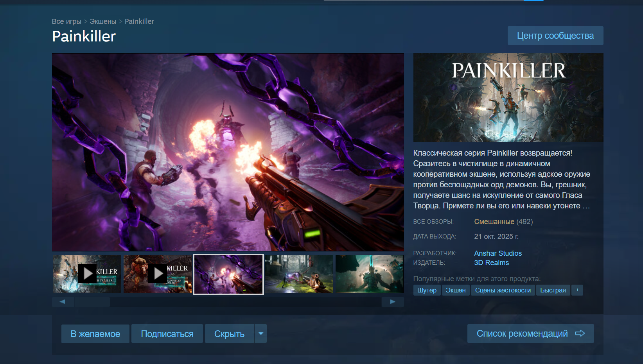Select the highlighted purple chains screenshot thumbnail
643x364 pixels.
tap(228, 274)
